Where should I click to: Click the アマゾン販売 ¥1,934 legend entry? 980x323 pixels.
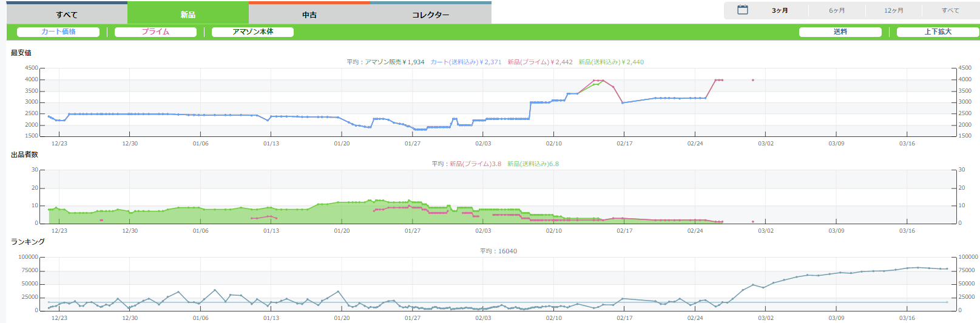tap(394, 62)
